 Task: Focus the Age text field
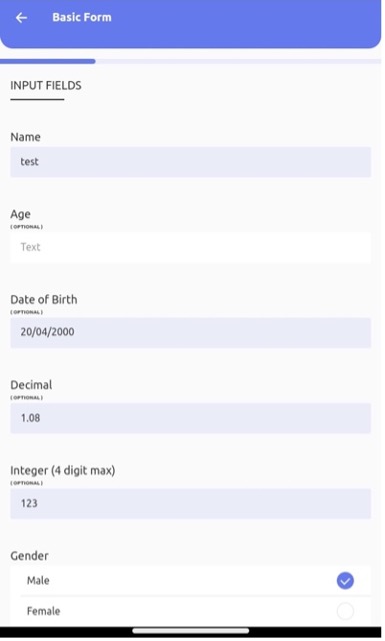[x=190, y=247]
